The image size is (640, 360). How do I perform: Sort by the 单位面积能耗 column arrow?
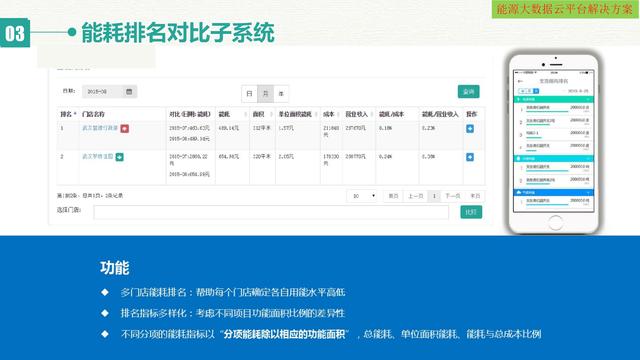(316, 115)
